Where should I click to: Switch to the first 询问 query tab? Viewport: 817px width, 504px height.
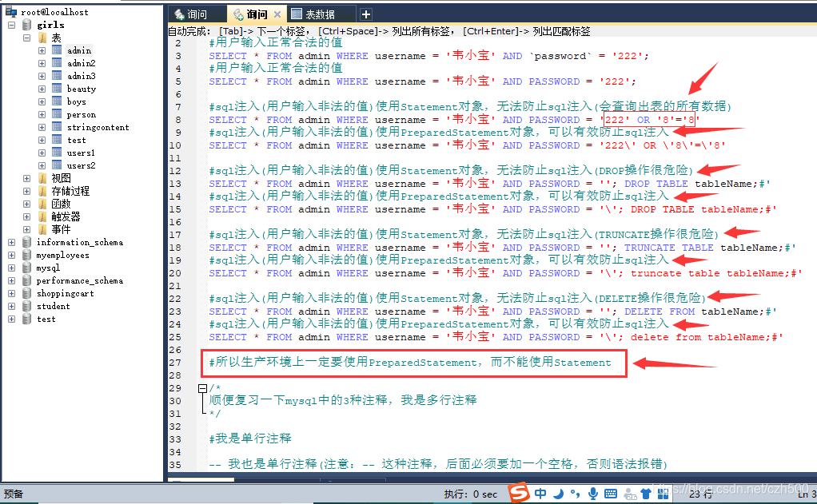coord(198,14)
